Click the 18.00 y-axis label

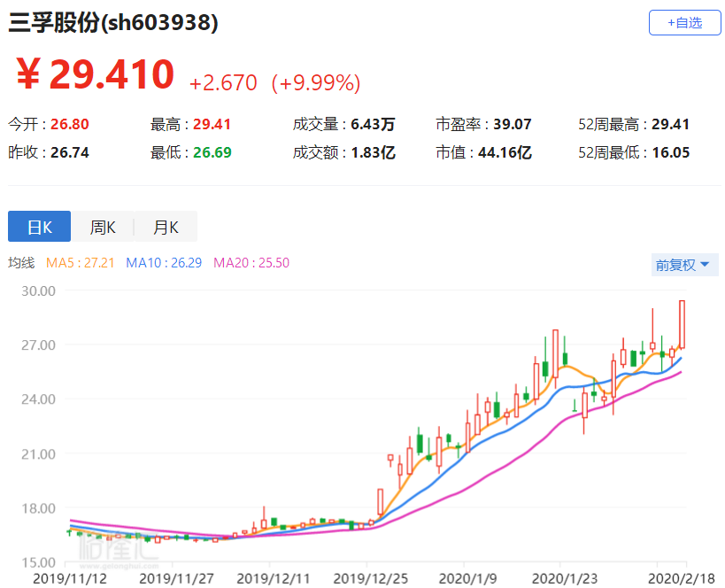[x=38, y=508]
